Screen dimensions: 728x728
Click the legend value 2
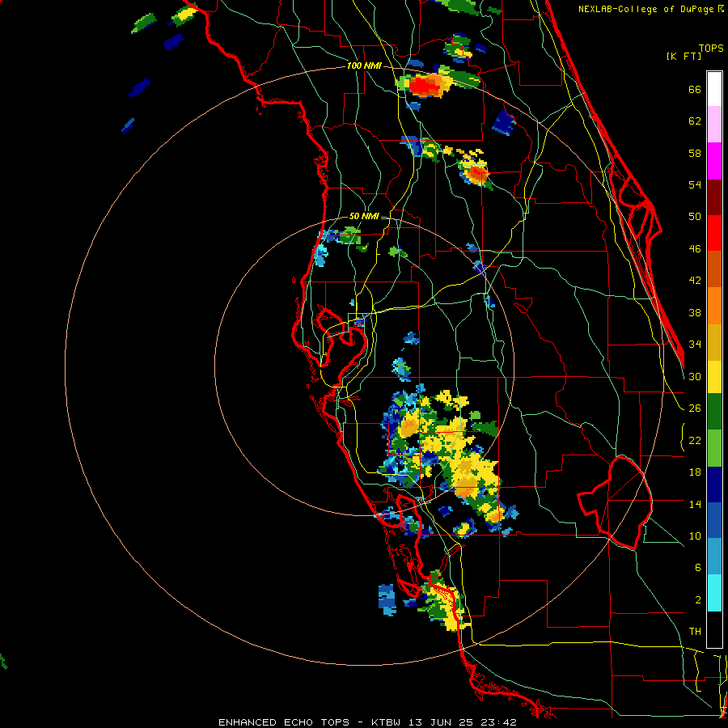tap(697, 599)
